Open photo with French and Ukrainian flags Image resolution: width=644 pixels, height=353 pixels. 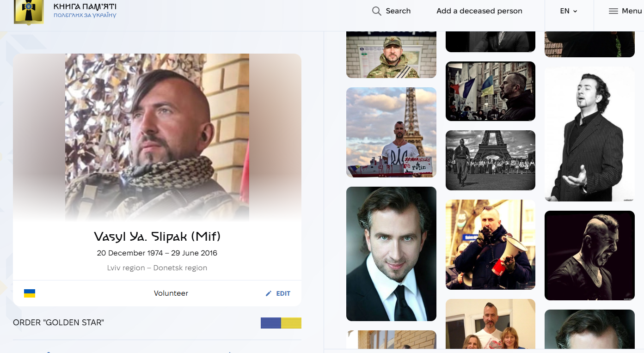click(490, 91)
